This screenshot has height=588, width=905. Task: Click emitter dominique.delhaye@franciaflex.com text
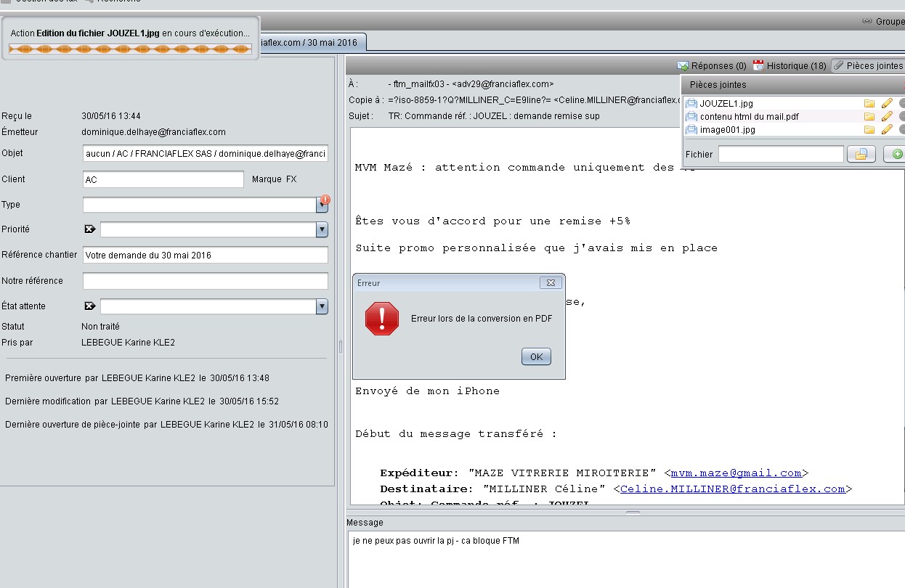[153, 132]
